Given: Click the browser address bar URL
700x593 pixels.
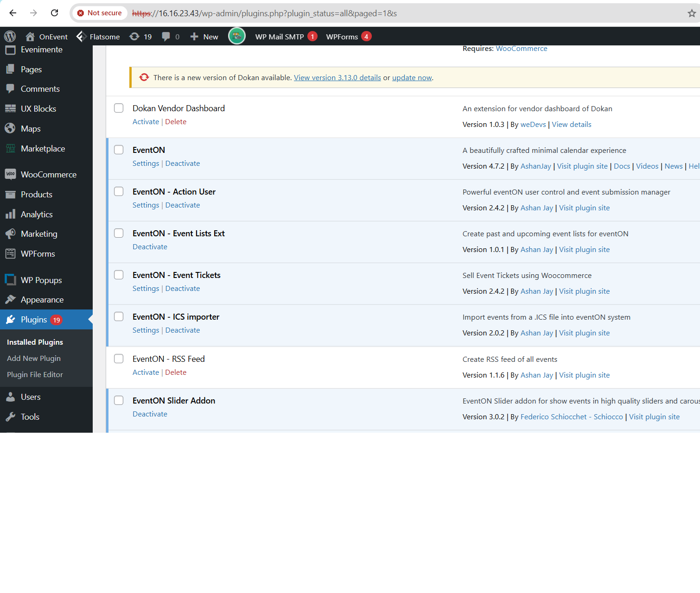Looking at the screenshot, I should pos(264,13).
